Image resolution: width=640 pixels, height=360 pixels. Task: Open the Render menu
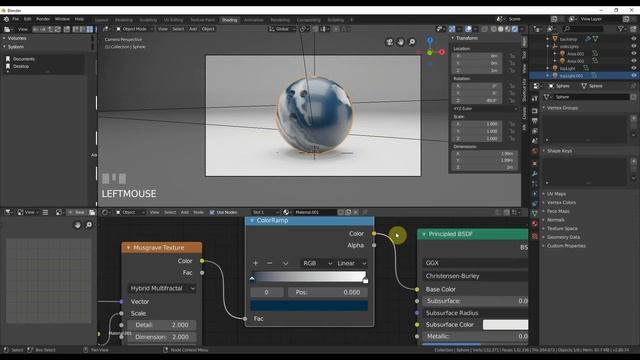pyautogui.click(x=43, y=19)
